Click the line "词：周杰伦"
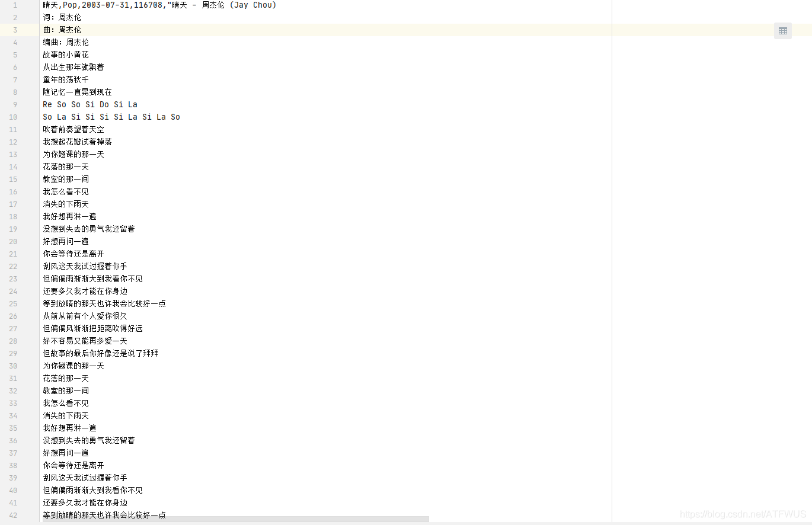The height and width of the screenshot is (525, 812). (x=62, y=17)
